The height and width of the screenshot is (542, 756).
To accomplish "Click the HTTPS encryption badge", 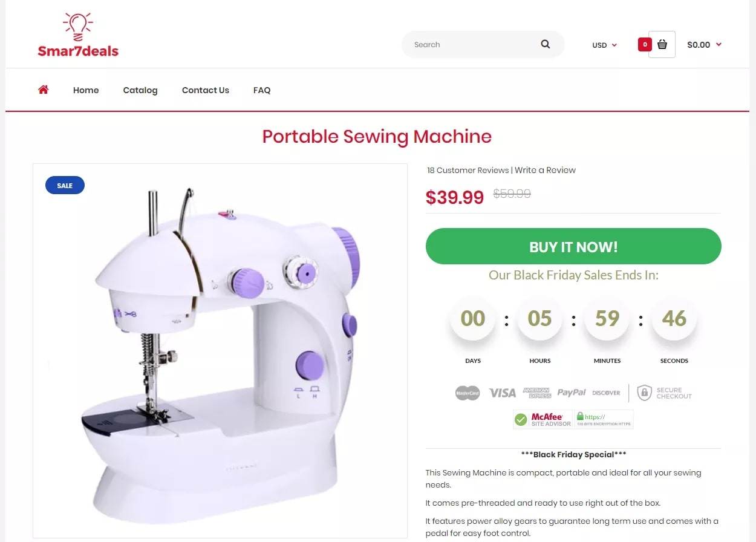I will click(604, 419).
